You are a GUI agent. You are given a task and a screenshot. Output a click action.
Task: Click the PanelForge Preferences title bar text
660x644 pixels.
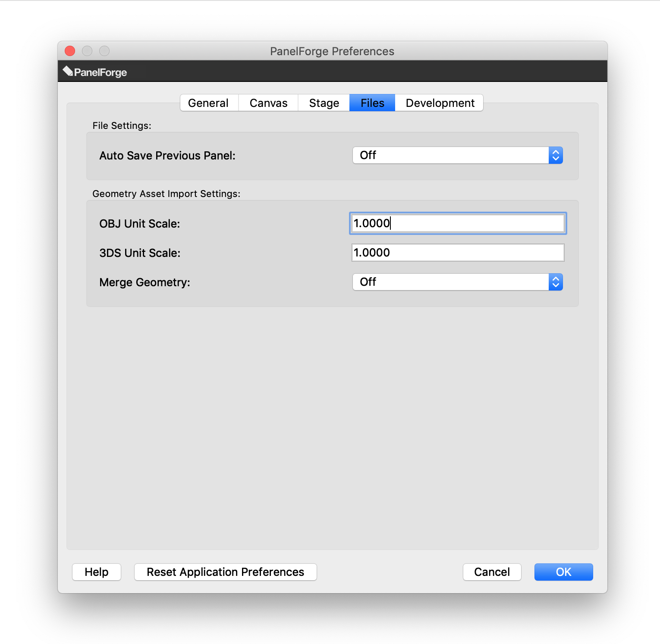(332, 51)
